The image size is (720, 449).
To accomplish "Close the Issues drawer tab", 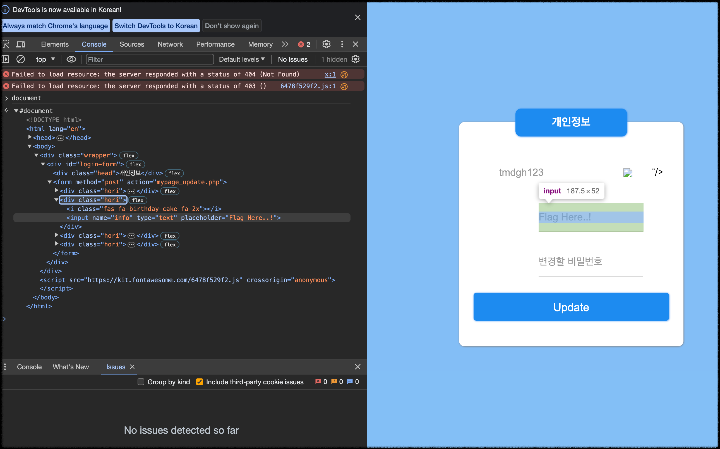I will pyautogui.click(x=132, y=366).
